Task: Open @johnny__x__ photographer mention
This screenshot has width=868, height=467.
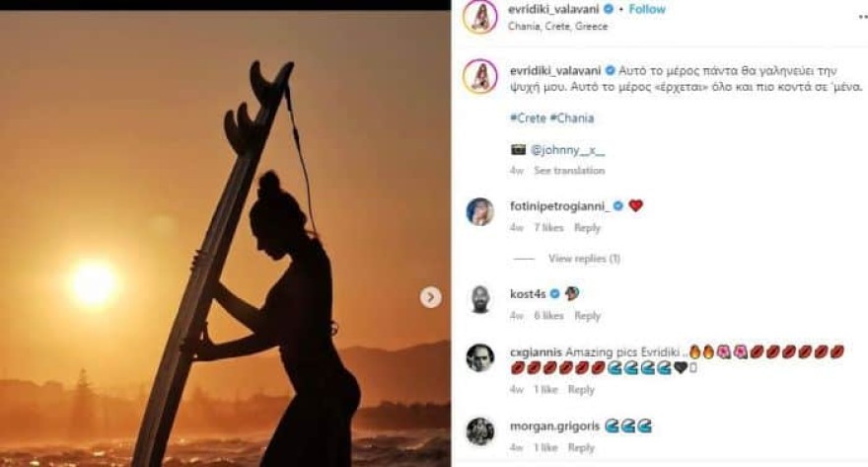Action: pyautogui.click(x=567, y=150)
